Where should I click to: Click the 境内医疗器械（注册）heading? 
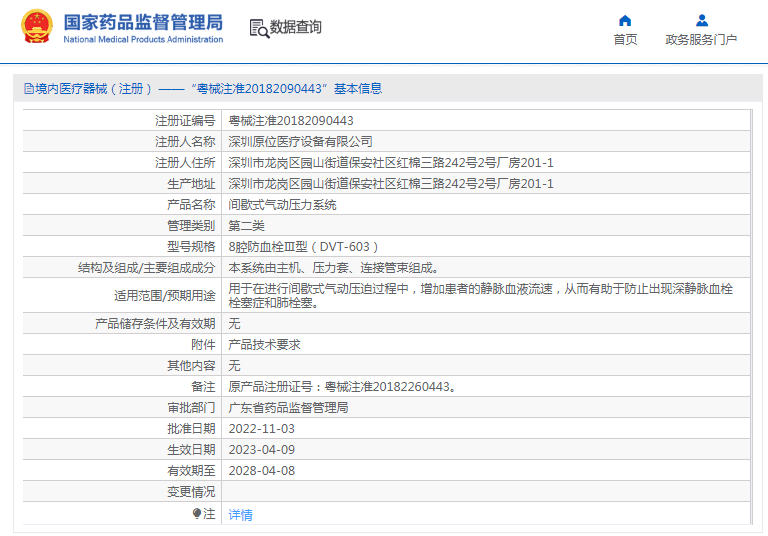coord(94,89)
